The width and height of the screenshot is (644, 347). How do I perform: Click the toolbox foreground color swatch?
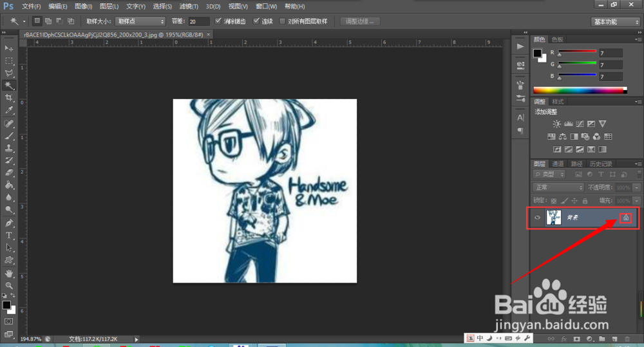(x=6, y=305)
